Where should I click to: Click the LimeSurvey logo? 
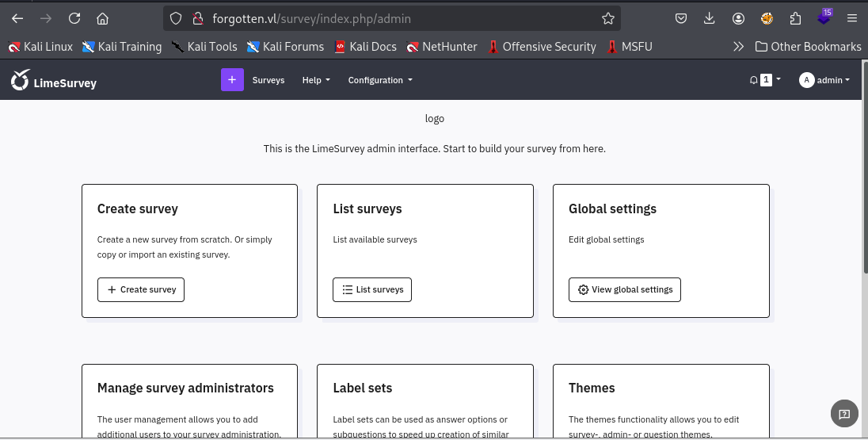coord(53,80)
